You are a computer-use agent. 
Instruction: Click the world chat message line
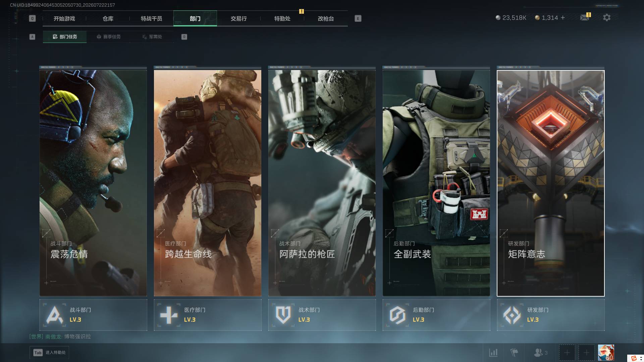60,337
